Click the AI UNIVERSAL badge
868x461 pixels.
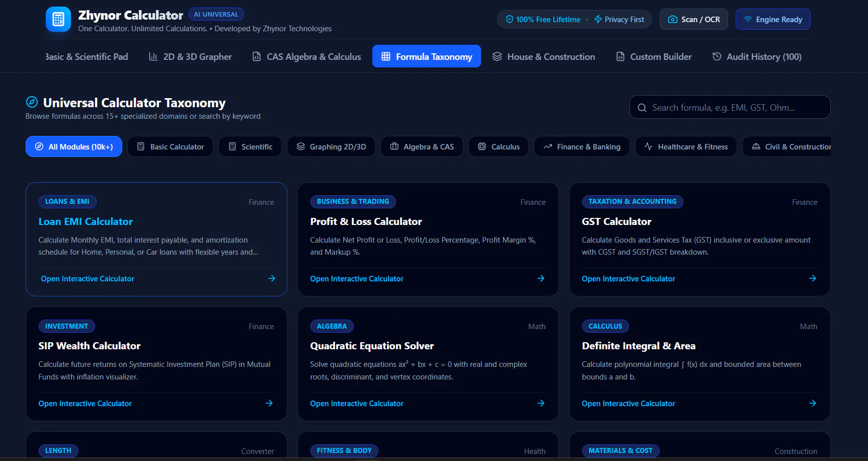tap(216, 14)
